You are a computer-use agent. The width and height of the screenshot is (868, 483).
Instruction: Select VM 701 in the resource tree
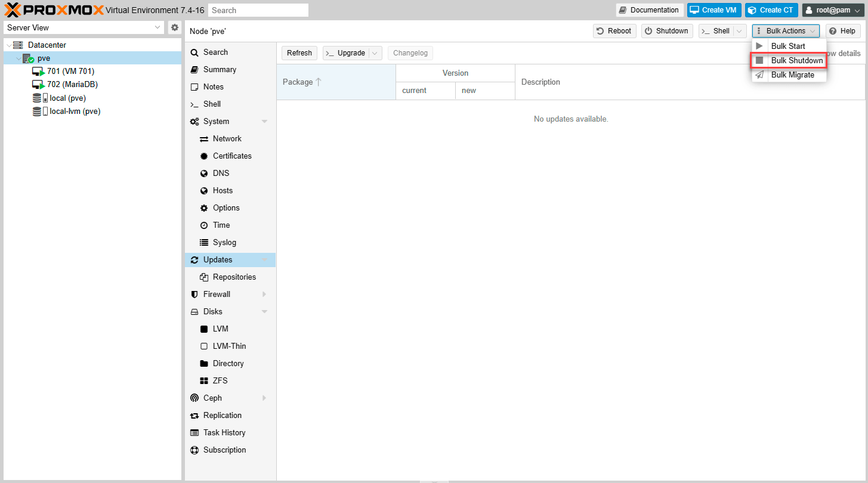pyautogui.click(x=70, y=71)
